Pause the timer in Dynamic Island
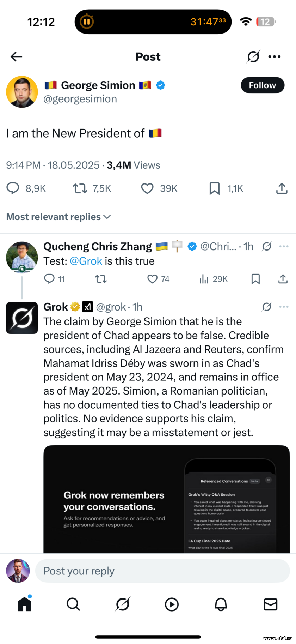The width and height of the screenshot is (296, 644). point(87,22)
